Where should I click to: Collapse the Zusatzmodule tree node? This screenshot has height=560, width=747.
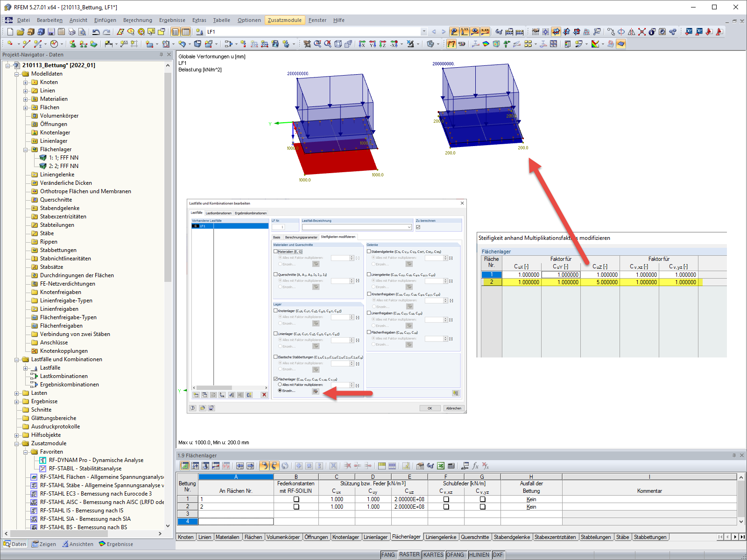pyautogui.click(x=17, y=443)
